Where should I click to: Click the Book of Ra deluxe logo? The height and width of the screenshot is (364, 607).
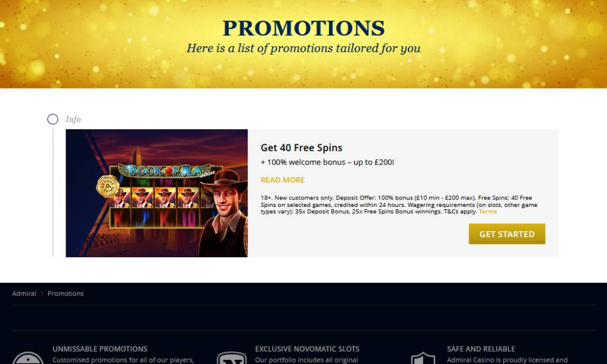coord(166,170)
